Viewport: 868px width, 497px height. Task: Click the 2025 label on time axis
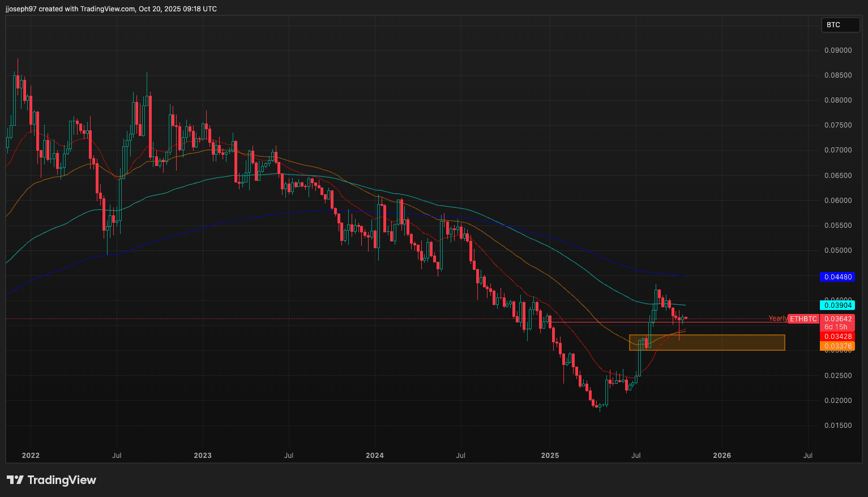[550, 456]
